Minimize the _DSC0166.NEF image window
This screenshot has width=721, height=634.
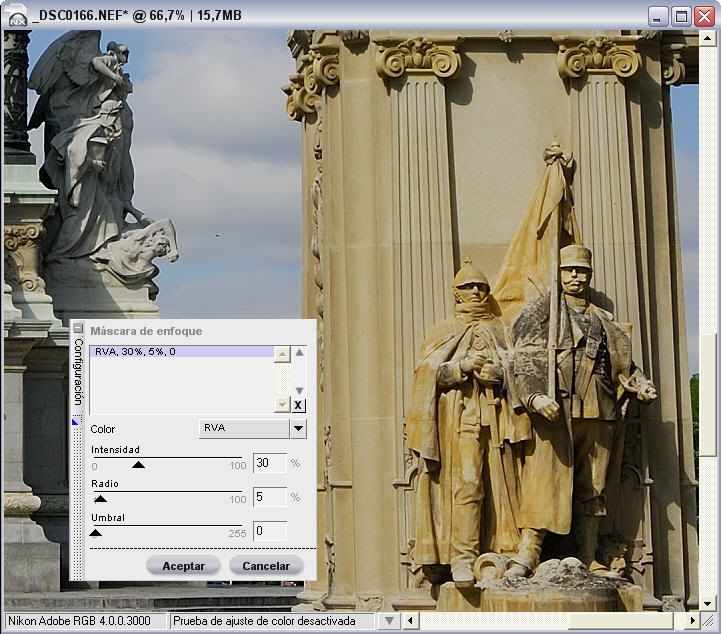tap(658, 17)
